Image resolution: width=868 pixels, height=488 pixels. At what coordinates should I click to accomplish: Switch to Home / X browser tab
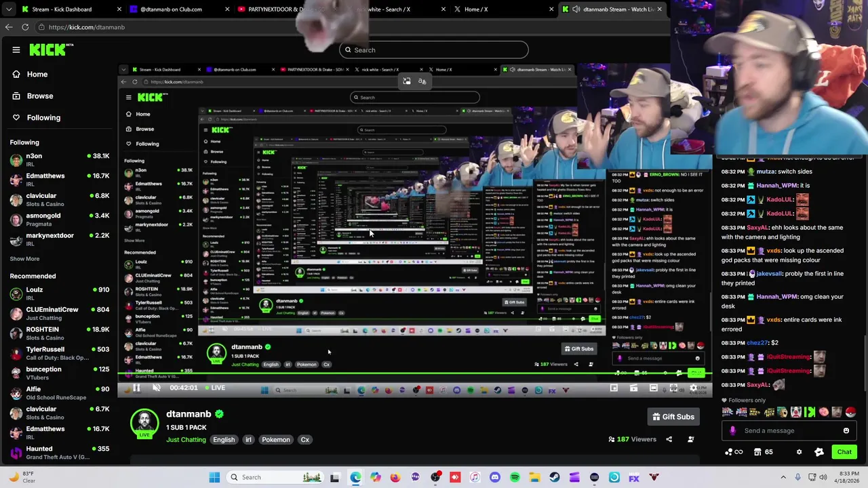(x=505, y=9)
